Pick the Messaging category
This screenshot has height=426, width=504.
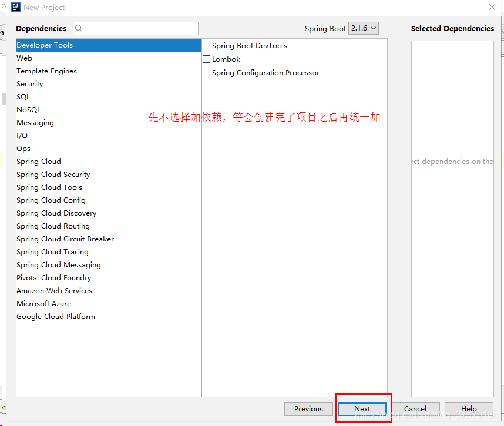coord(109,122)
